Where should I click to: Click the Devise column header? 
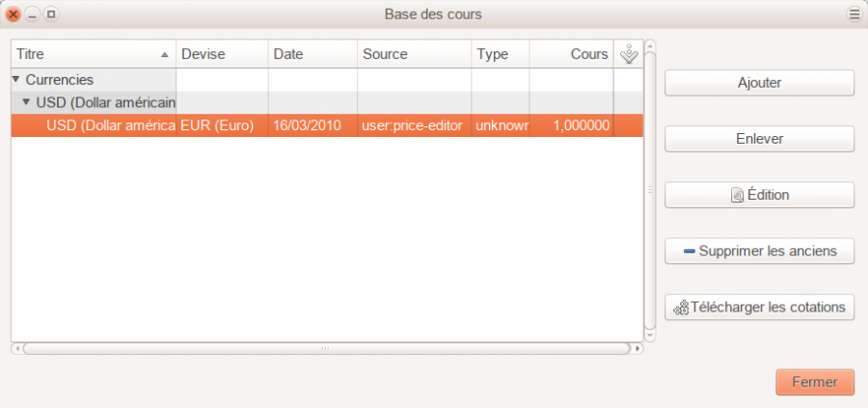pos(222,55)
